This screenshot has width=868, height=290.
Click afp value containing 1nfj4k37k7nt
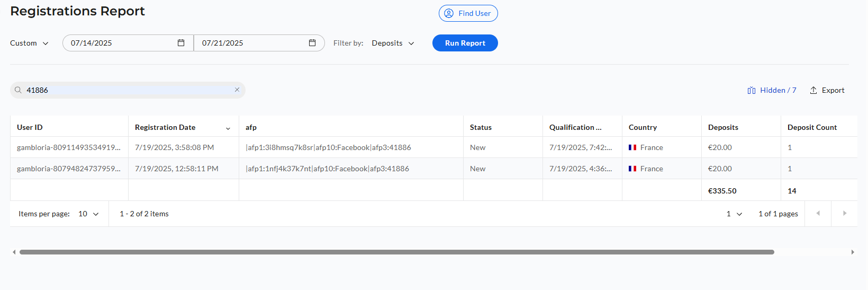(x=327, y=169)
